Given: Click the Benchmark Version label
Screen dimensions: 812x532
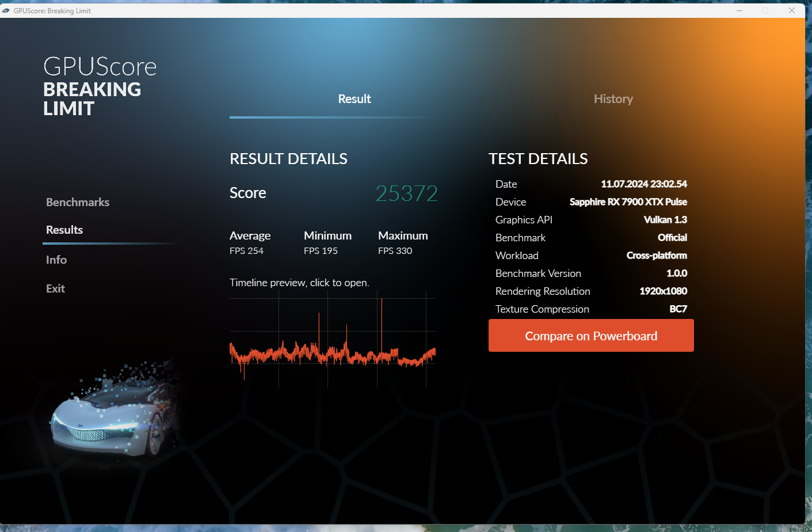Looking at the screenshot, I should 538,273.
